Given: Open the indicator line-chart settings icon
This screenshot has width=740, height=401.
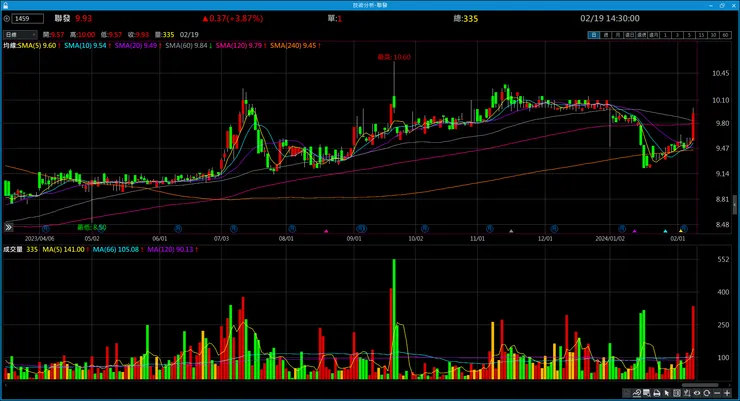Looking at the screenshot, I should (637, 393).
